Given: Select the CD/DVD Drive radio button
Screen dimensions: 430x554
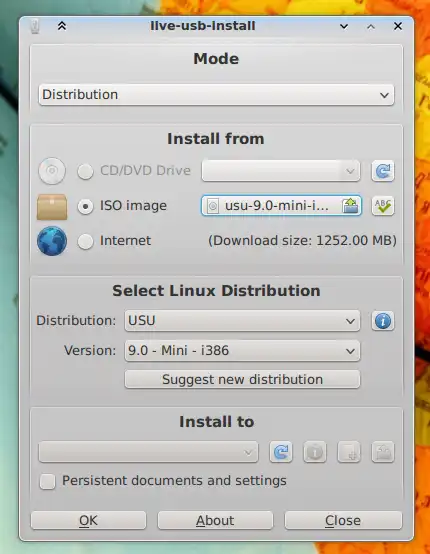Looking at the screenshot, I should point(86,171).
